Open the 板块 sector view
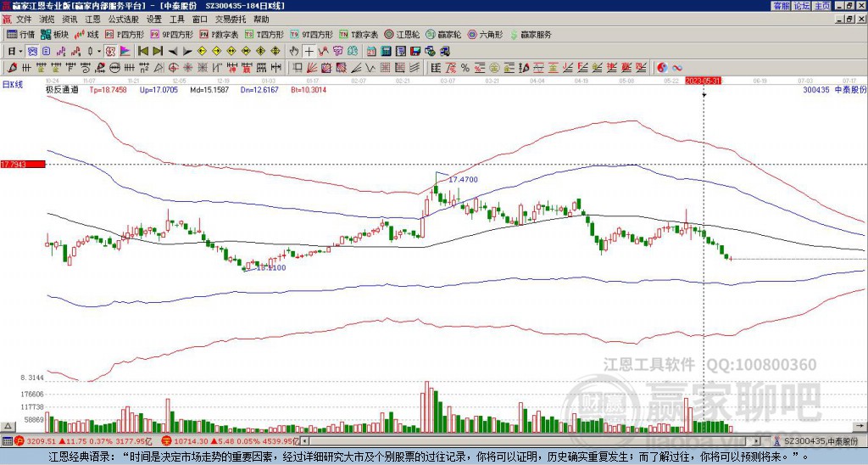This screenshot has width=868, height=465. click(x=55, y=34)
